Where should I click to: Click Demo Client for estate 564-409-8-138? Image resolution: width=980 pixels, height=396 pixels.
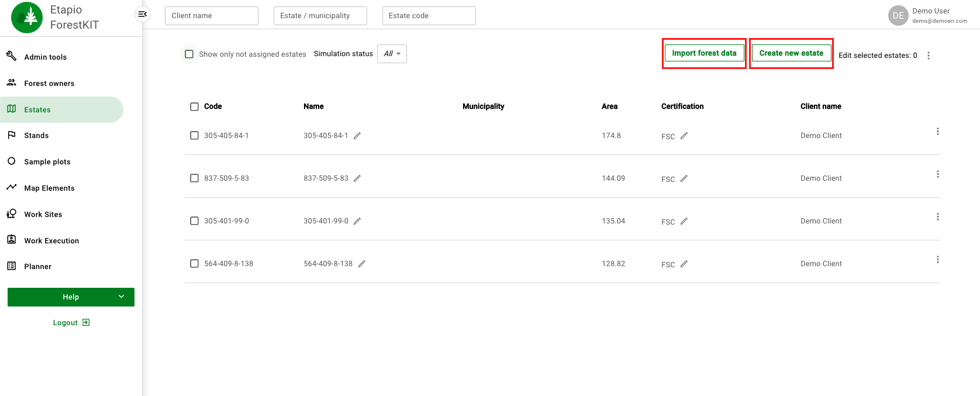pyautogui.click(x=821, y=263)
